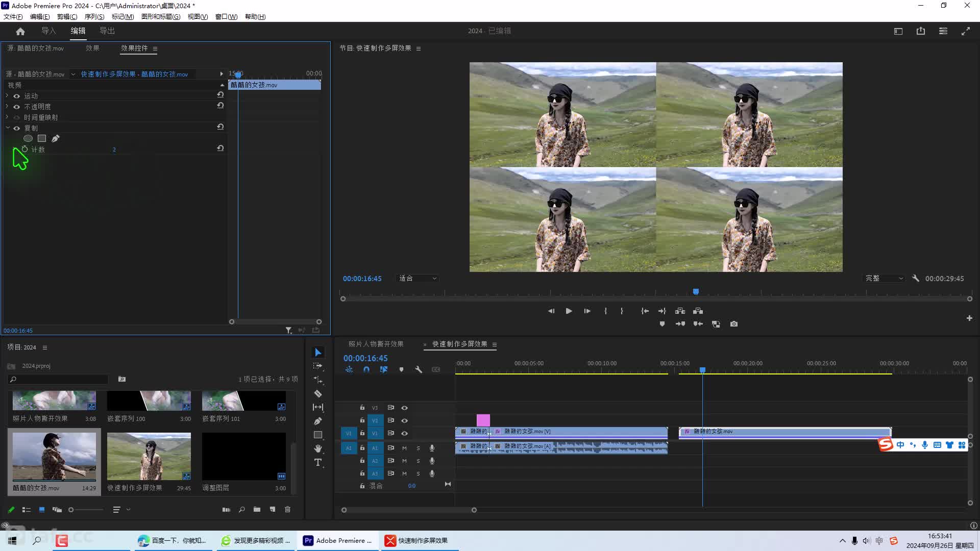Viewport: 980px width, 551px height.
Task: Create ellipse mask under the 复制 effect
Action: point(28,138)
